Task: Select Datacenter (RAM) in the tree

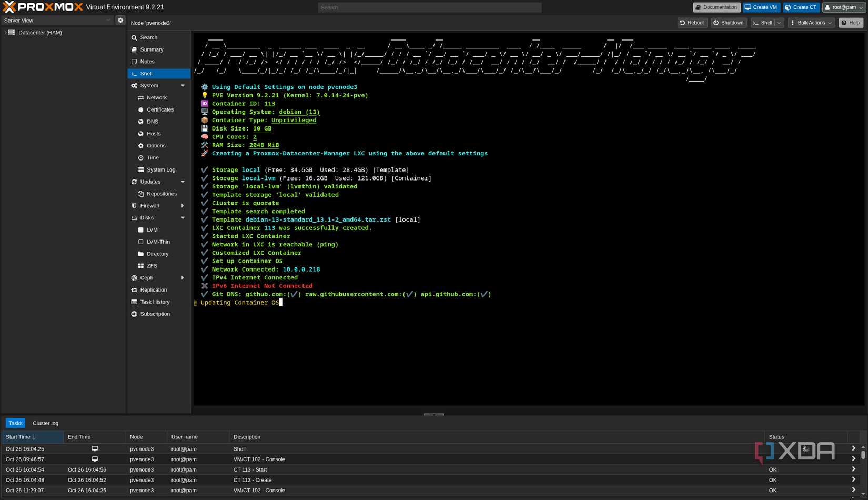Action: pos(40,33)
